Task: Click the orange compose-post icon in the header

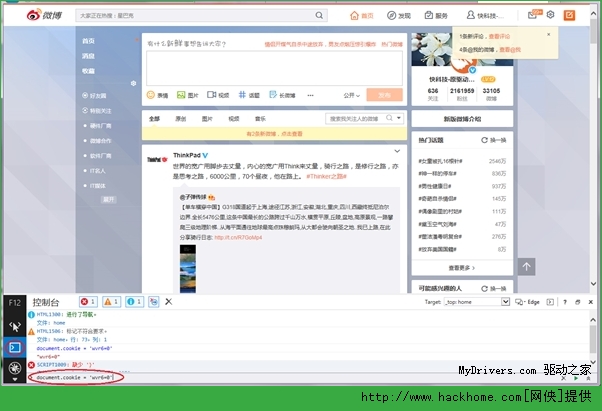Action: (x=569, y=15)
